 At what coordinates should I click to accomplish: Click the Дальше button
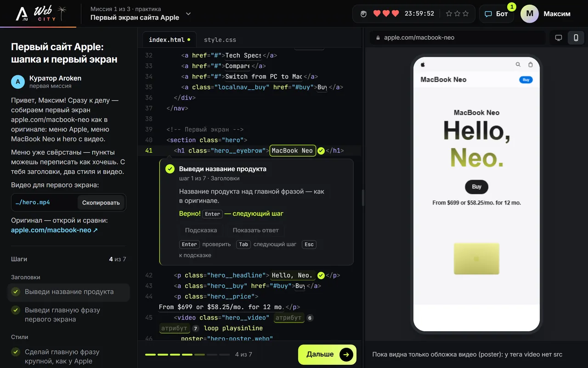pyautogui.click(x=327, y=354)
